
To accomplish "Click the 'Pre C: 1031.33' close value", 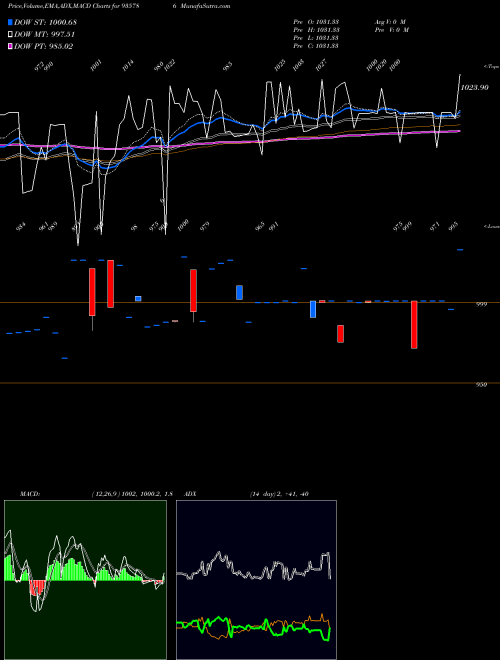I will (316, 45).
